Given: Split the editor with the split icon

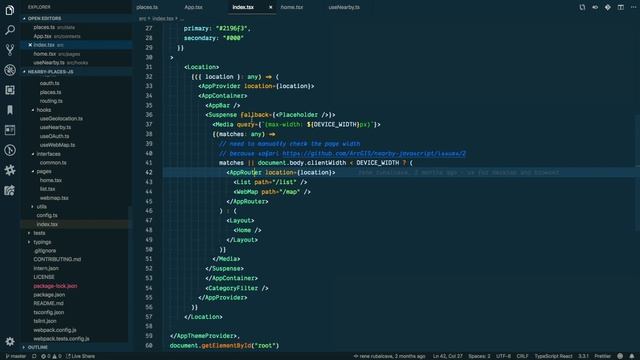Looking at the screenshot, I should tap(620, 7).
